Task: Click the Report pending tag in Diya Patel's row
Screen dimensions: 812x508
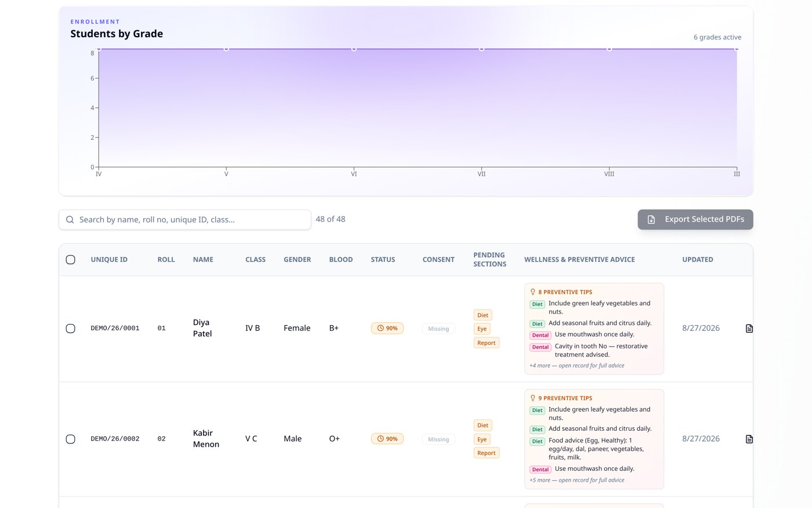Action: pos(486,343)
